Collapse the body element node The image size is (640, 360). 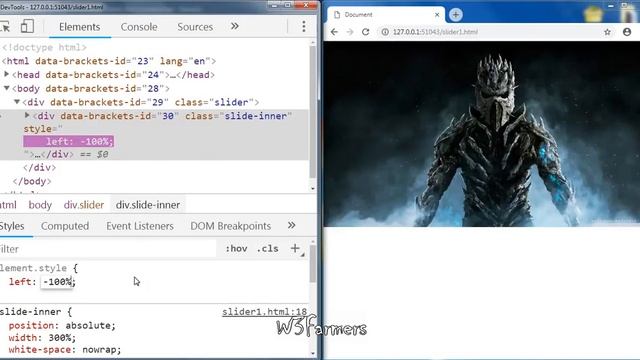point(7,88)
